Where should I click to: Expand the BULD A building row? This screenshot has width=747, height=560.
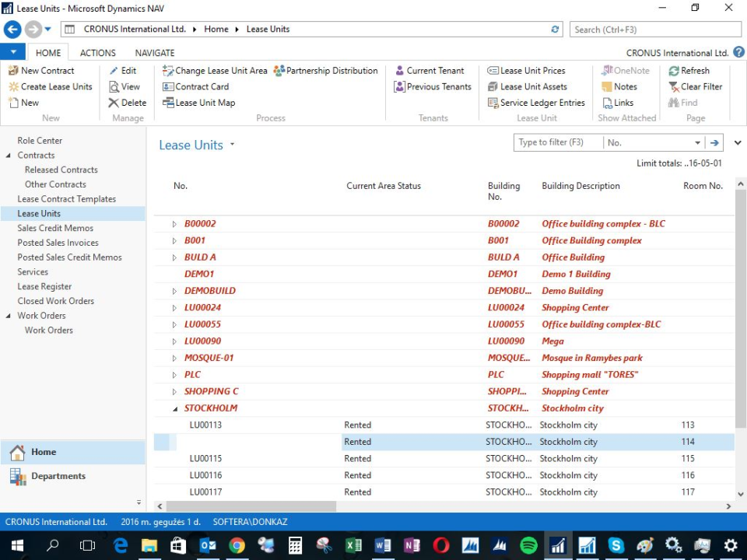174,257
